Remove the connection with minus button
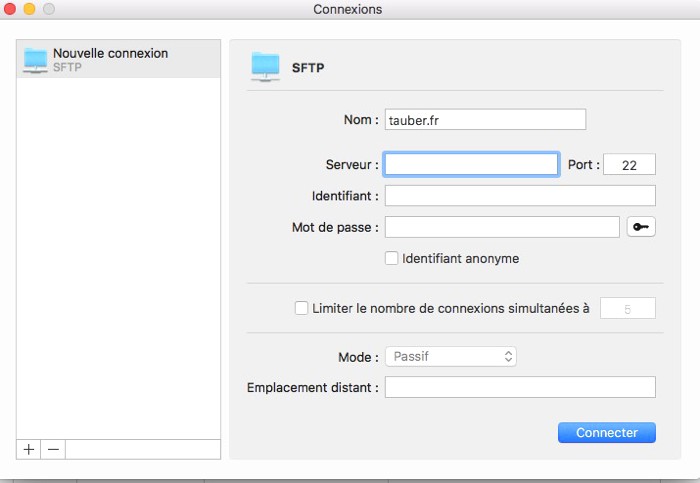Viewport: 700px width, 483px height. pyautogui.click(x=54, y=450)
